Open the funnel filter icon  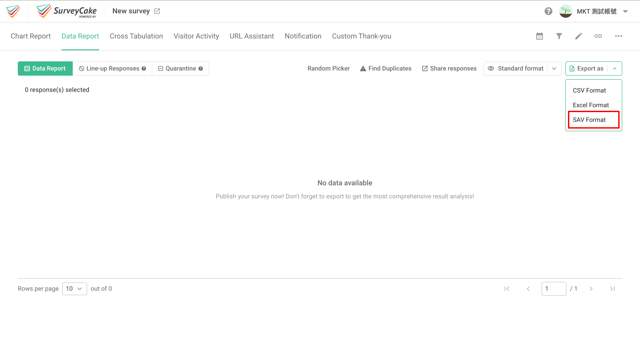(x=559, y=36)
